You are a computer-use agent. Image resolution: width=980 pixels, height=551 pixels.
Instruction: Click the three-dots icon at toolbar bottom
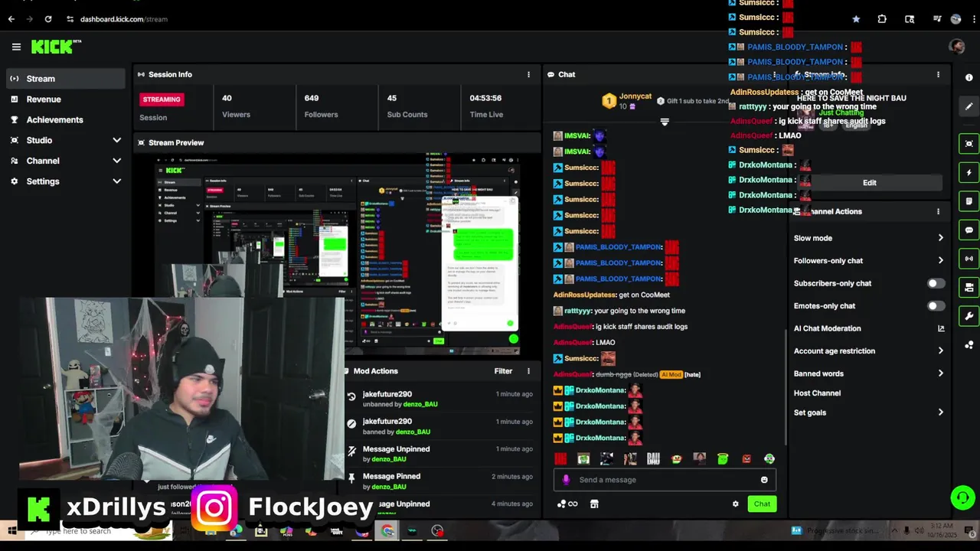click(969, 345)
